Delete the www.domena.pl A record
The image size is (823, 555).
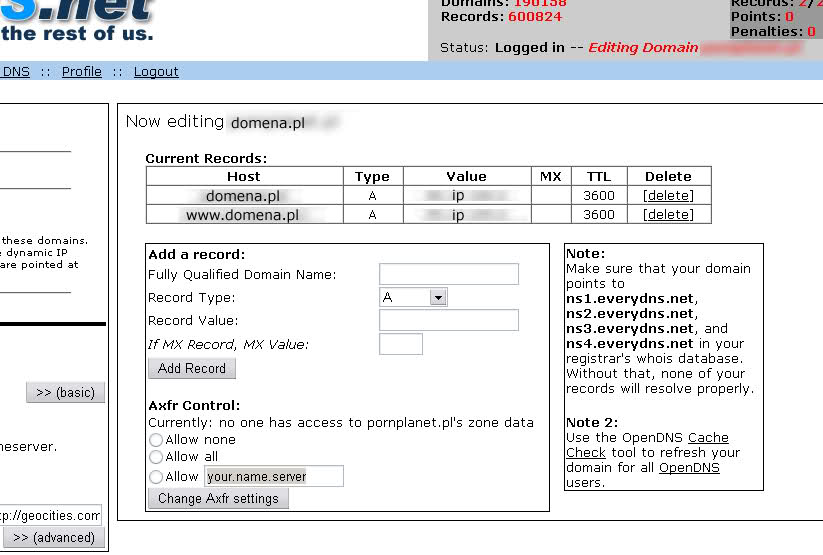(668, 214)
